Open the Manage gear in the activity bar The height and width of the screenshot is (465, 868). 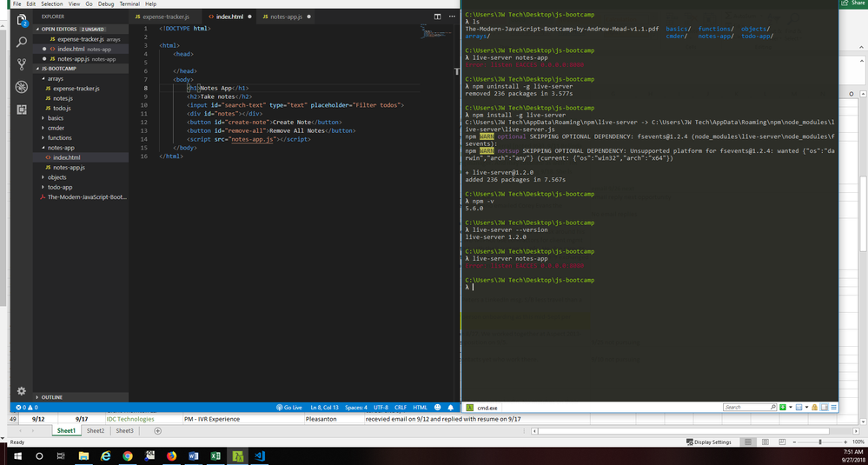[x=22, y=391]
